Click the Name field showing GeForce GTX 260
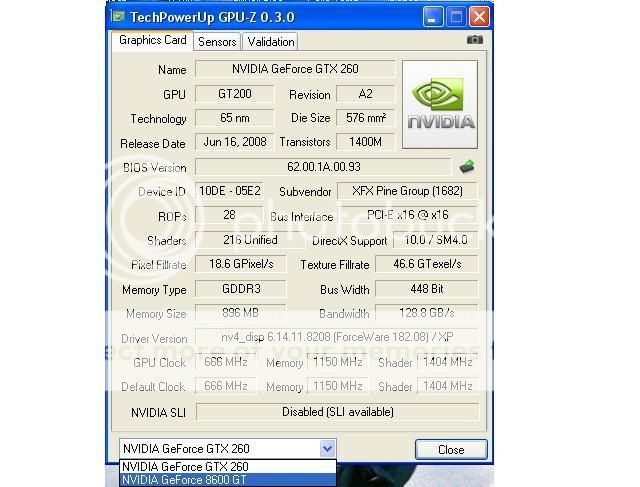640x487 pixels. tap(295, 69)
